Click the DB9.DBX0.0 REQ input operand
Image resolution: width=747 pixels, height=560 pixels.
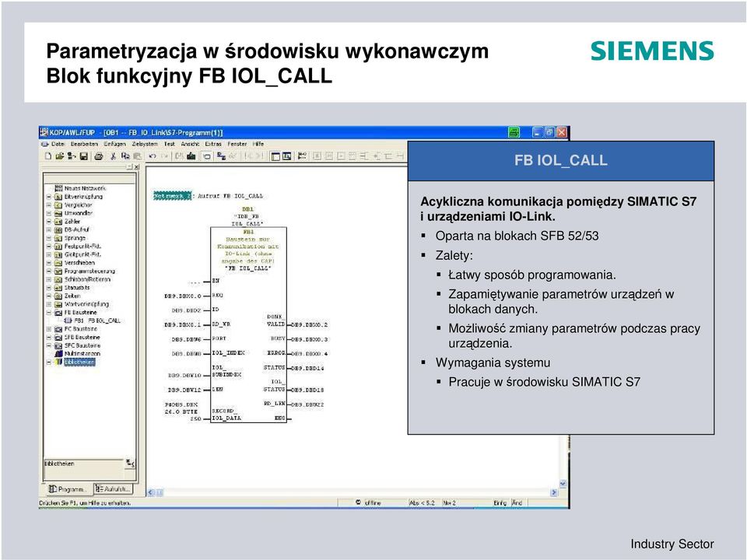click(183, 296)
